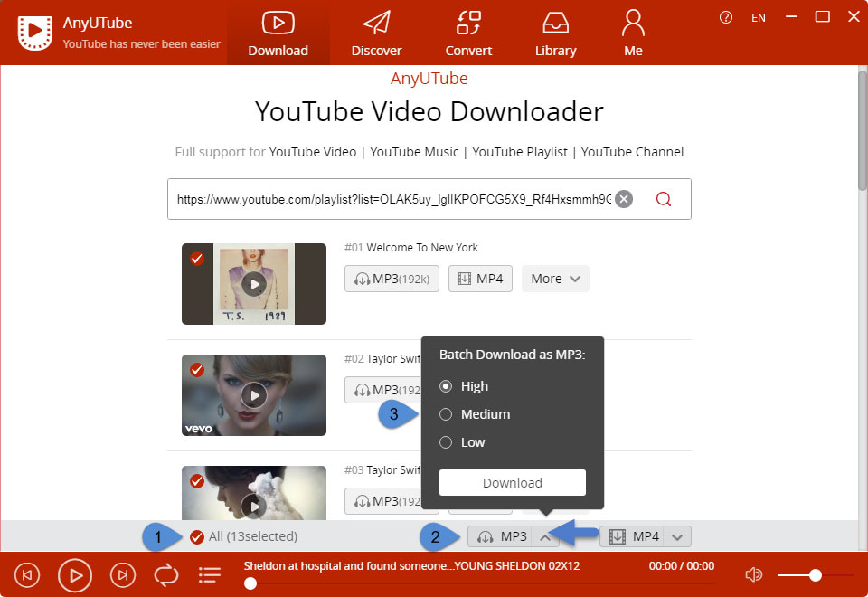The image size is (868, 597).
Task: Select Low quality radio button
Action: point(446,442)
